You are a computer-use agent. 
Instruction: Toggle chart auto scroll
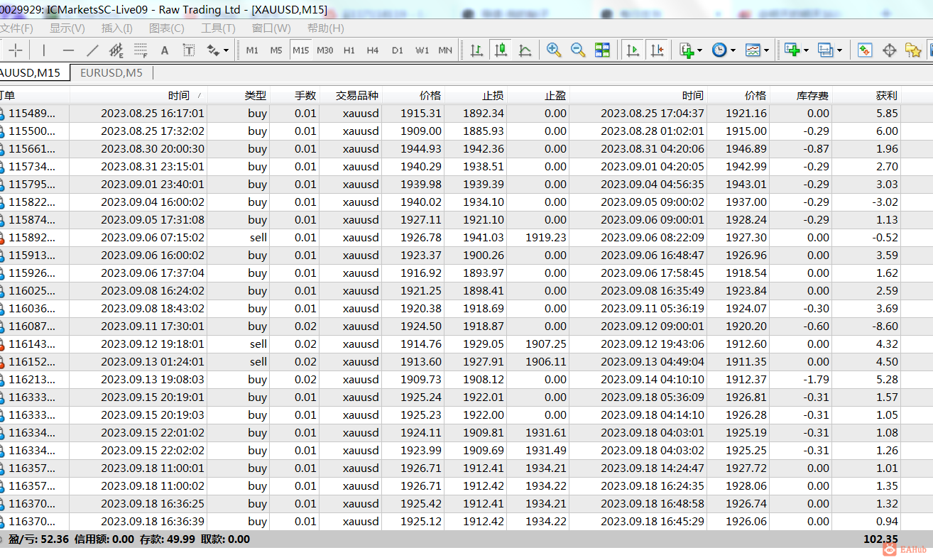(x=632, y=50)
